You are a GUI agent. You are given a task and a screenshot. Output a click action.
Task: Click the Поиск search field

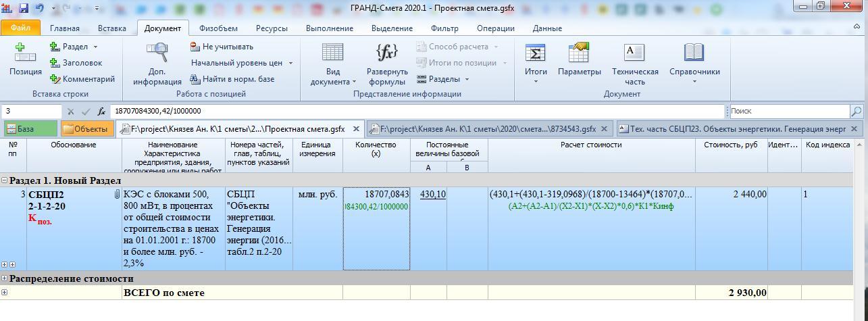pyautogui.click(x=788, y=111)
